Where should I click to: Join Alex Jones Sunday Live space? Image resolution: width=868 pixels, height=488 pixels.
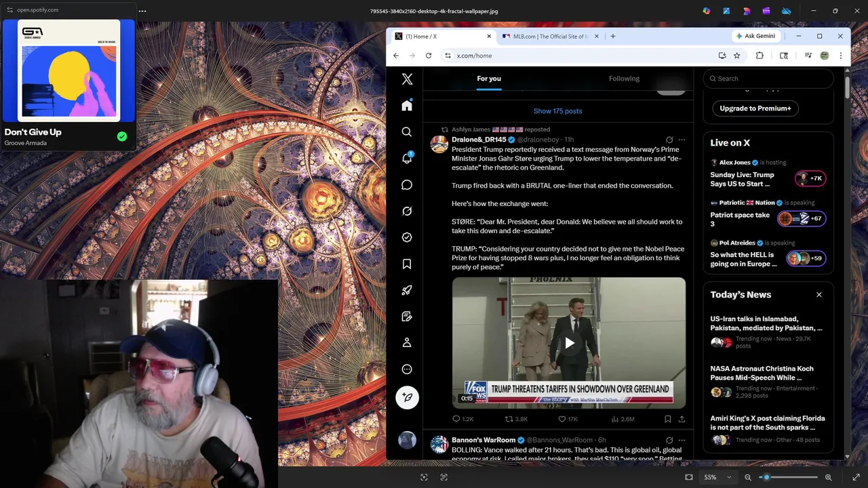click(768, 173)
